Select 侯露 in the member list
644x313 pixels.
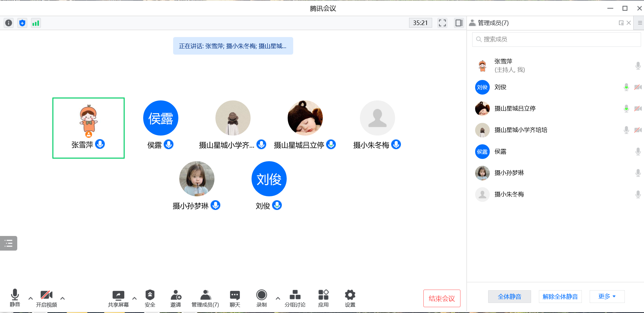pyautogui.click(x=500, y=151)
